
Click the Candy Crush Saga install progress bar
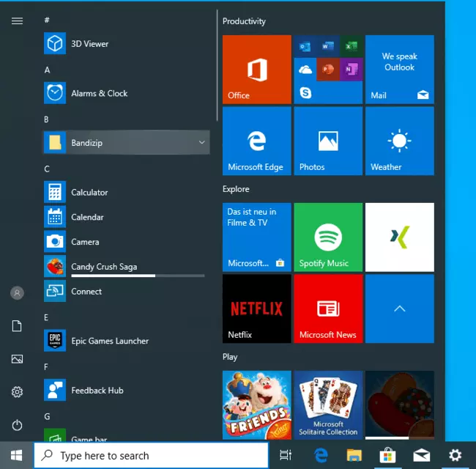coord(137,276)
